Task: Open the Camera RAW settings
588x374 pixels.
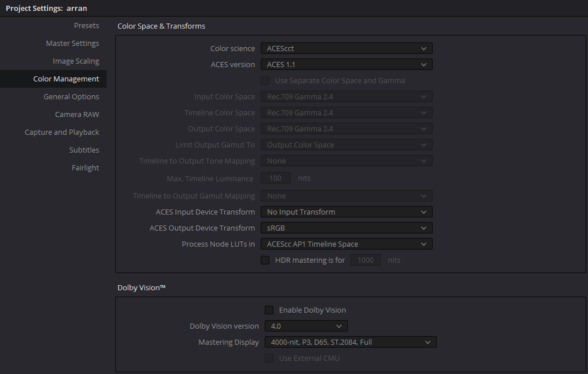Action: [x=77, y=115]
